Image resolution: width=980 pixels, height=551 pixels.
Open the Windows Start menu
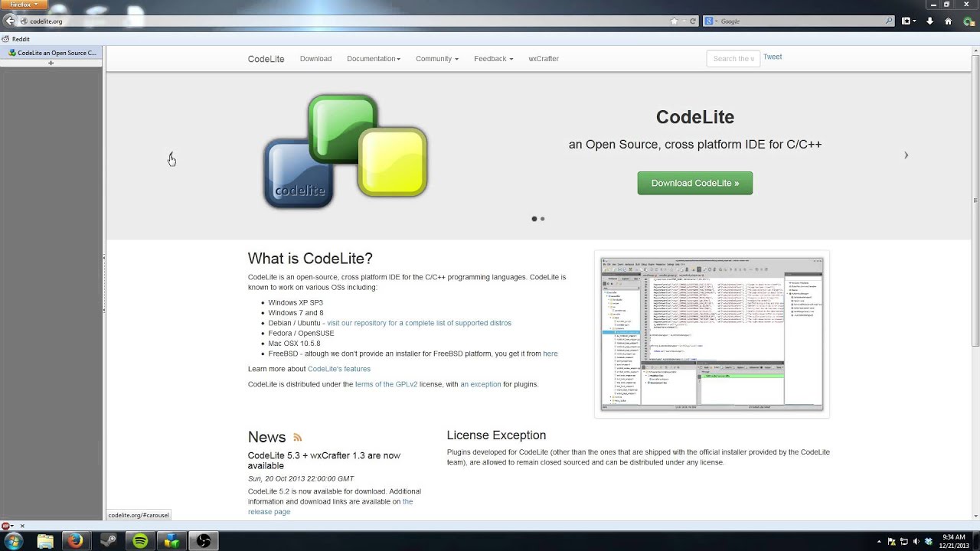[x=14, y=541]
